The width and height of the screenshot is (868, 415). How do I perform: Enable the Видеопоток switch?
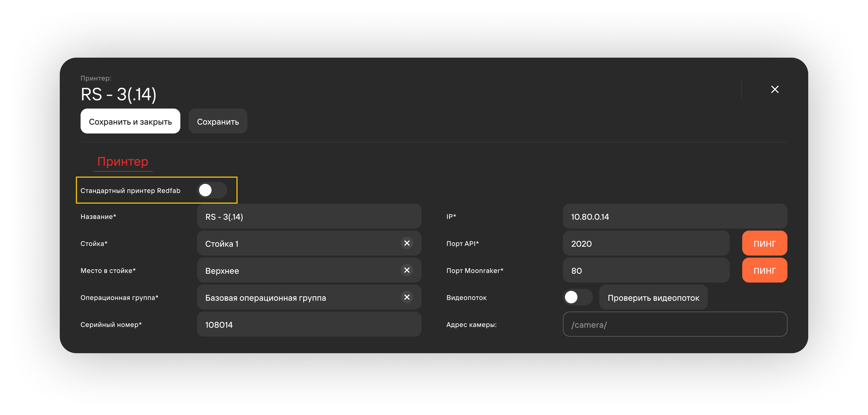click(x=577, y=297)
